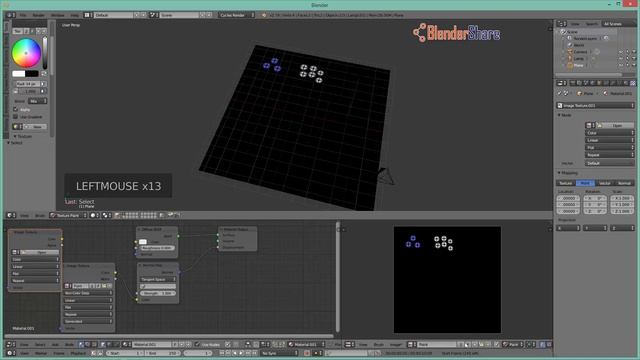The width and height of the screenshot is (640, 360).
Task: Open the Cycles Render engine dropdown
Action: tap(237, 15)
